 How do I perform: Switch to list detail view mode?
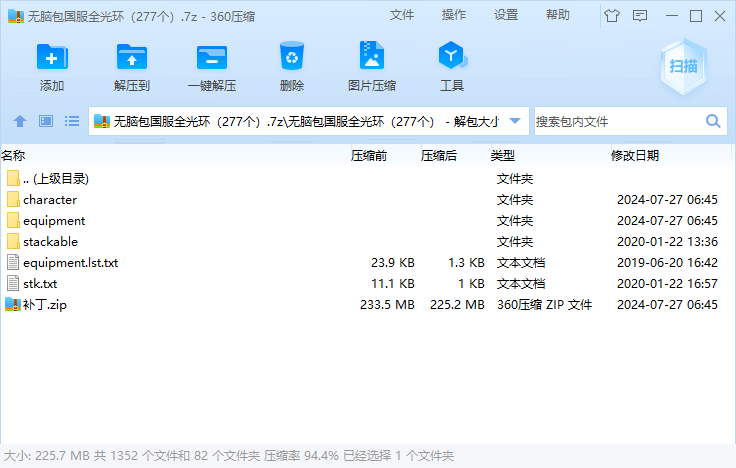(72, 121)
